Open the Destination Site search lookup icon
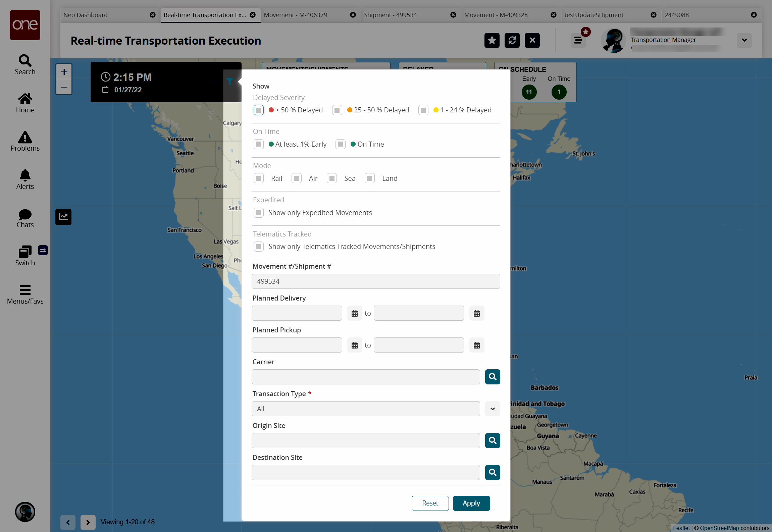 click(492, 472)
